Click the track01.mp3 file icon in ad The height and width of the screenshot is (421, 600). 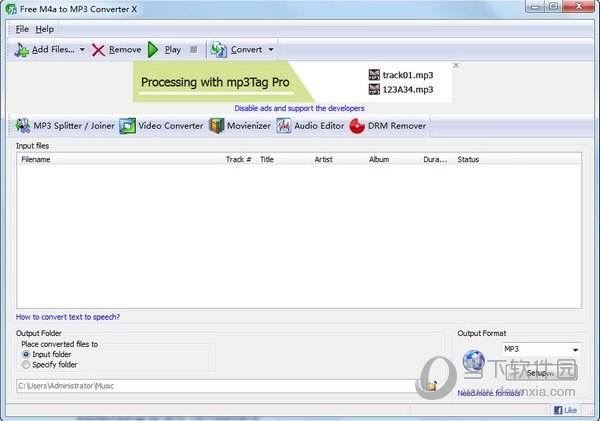[374, 75]
